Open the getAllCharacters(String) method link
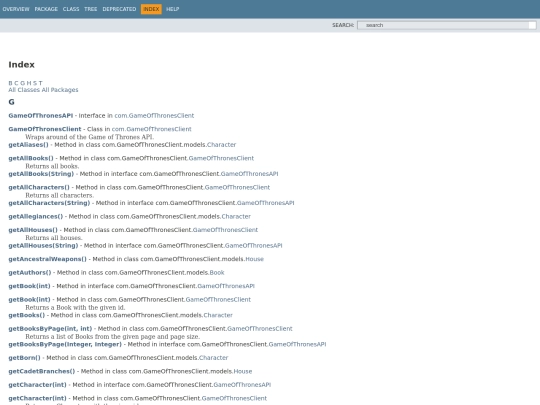 pyautogui.click(x=49, y=203)
